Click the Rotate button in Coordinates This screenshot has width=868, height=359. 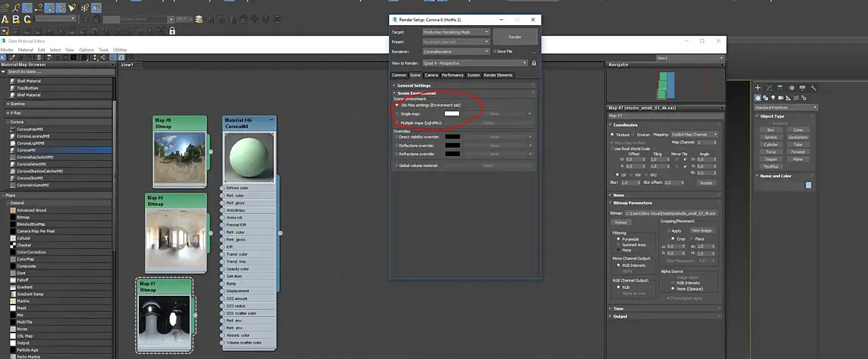706,183
